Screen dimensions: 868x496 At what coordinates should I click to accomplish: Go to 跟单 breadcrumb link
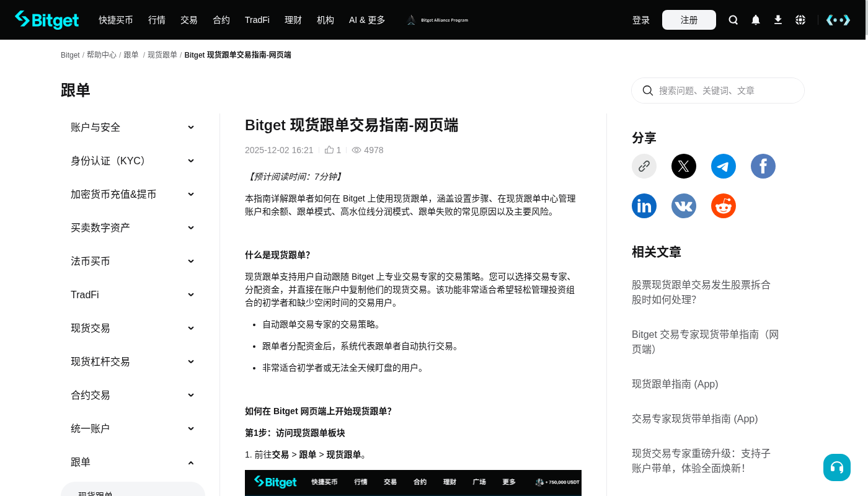tap(131, 55)
